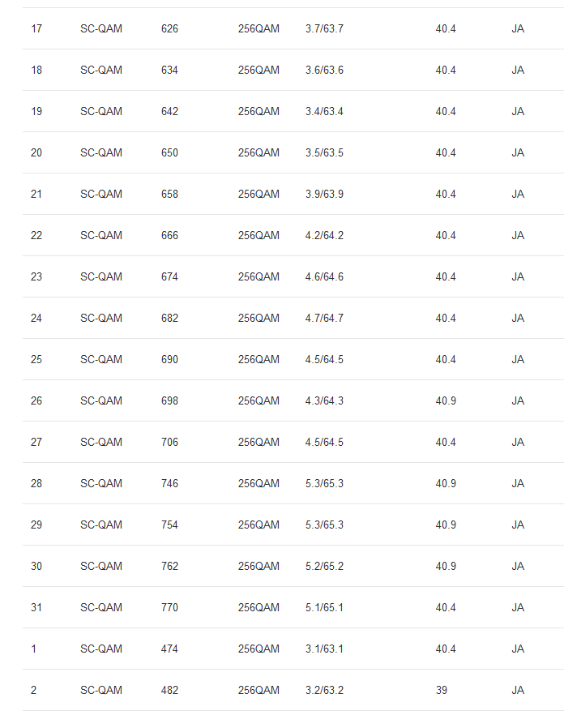Click channel number 17 cell
This screenshot has width=564, height=728.
tap(36, 28)
